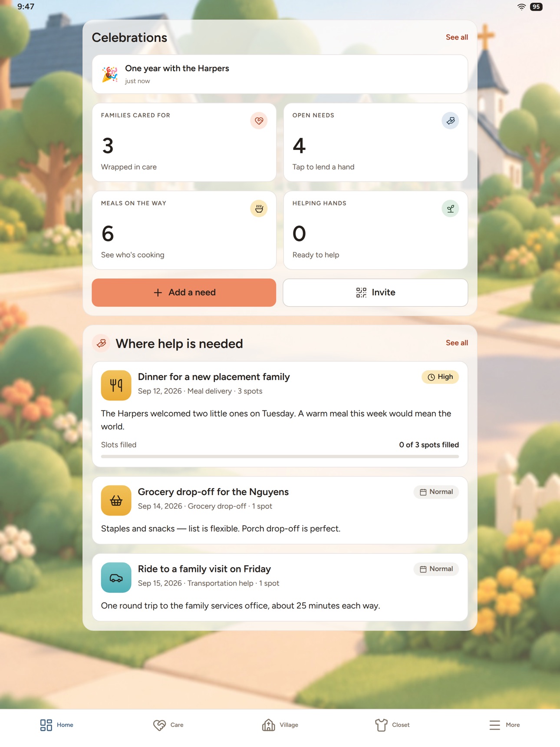Tap the Care heart-hands icon in tab bar
This screenshot has height=747, width=560.
pos(159,725)
